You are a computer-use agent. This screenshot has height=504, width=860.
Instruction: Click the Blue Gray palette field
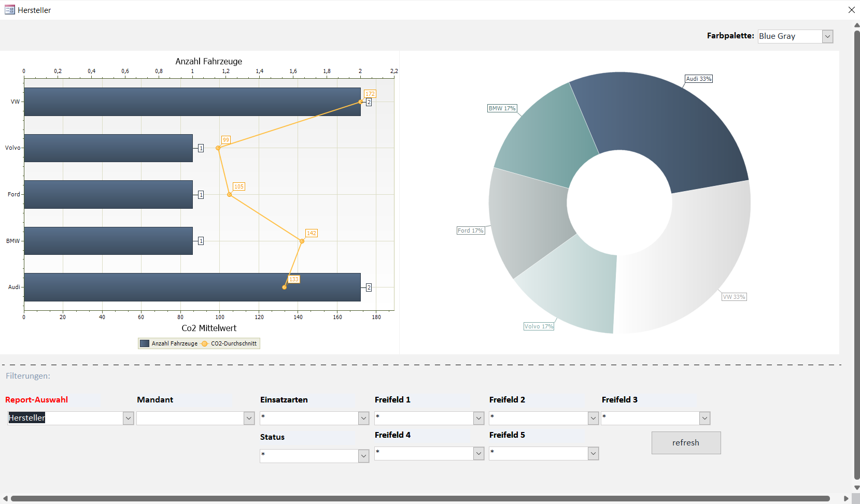[789, 36]
